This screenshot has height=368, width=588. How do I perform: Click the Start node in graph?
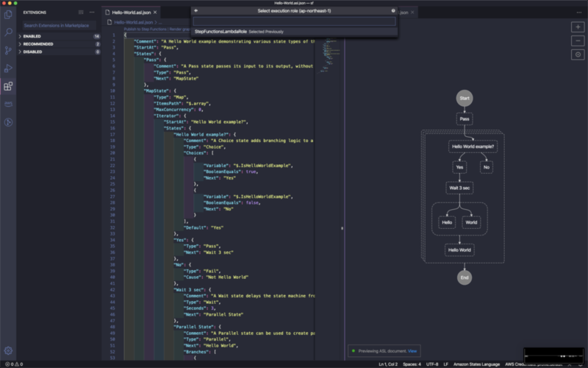click(x=465, y=99)
